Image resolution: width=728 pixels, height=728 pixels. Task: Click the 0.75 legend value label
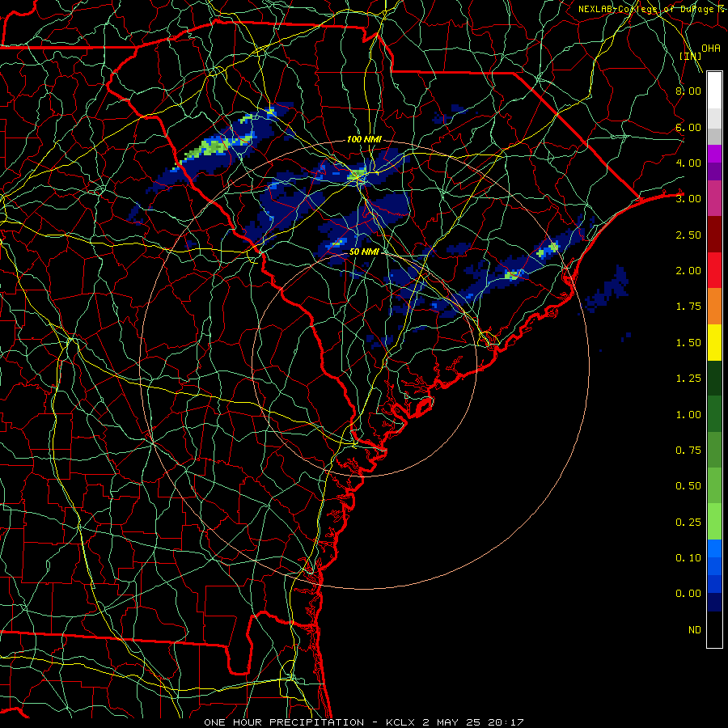(688, 451)
